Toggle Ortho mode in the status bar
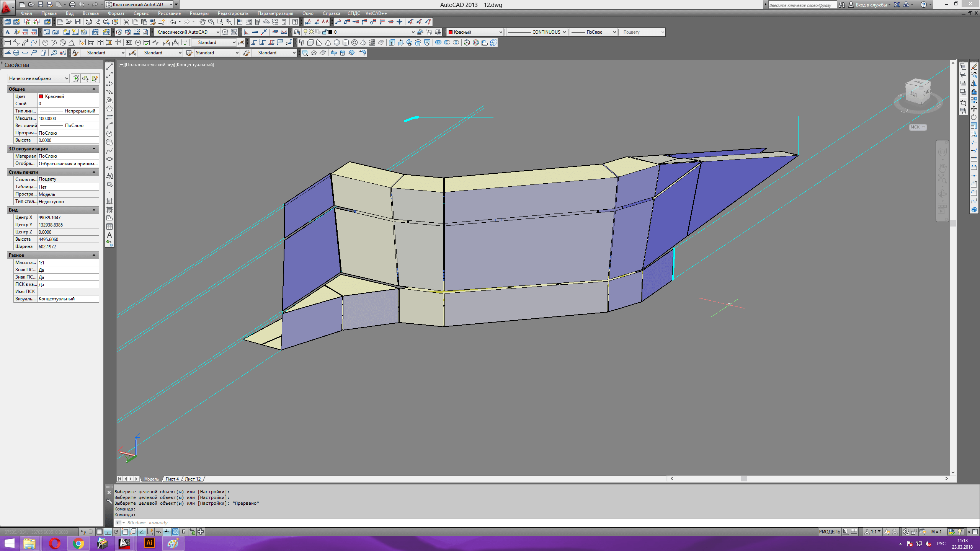980x551 pixels. [108, 531]
